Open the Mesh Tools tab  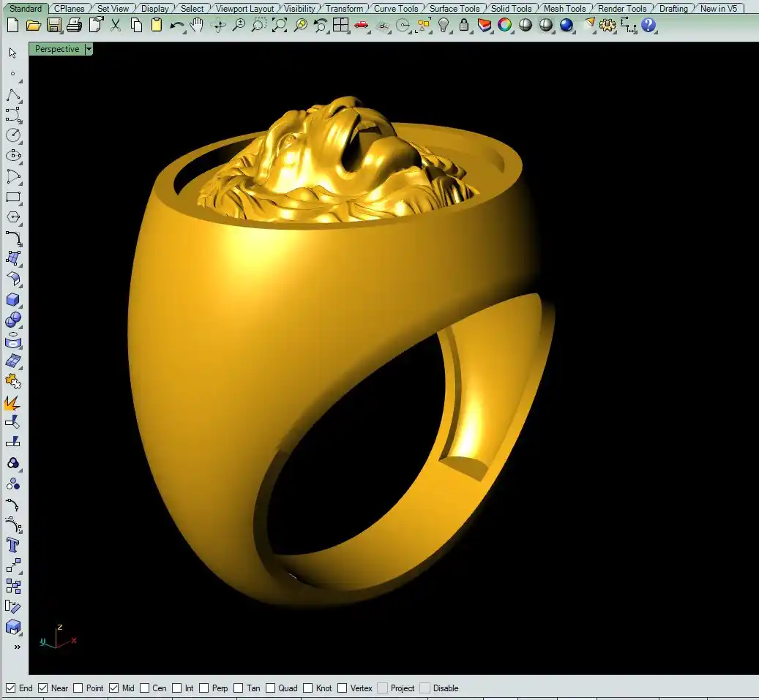coord(564,9)
